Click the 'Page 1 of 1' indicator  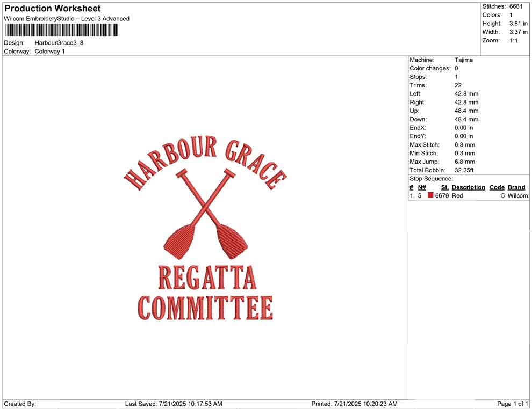[x=512, y=404]
